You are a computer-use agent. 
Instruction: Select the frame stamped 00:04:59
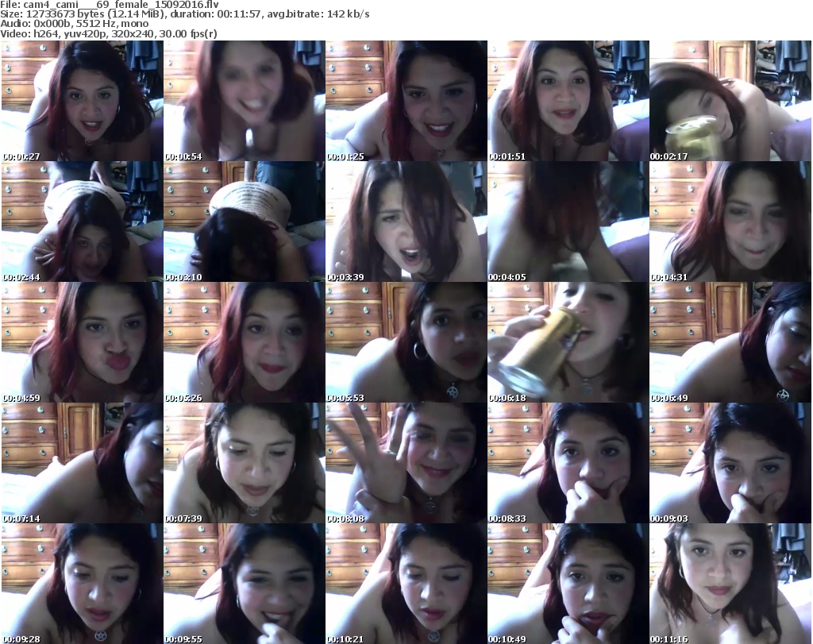(83, 342)
